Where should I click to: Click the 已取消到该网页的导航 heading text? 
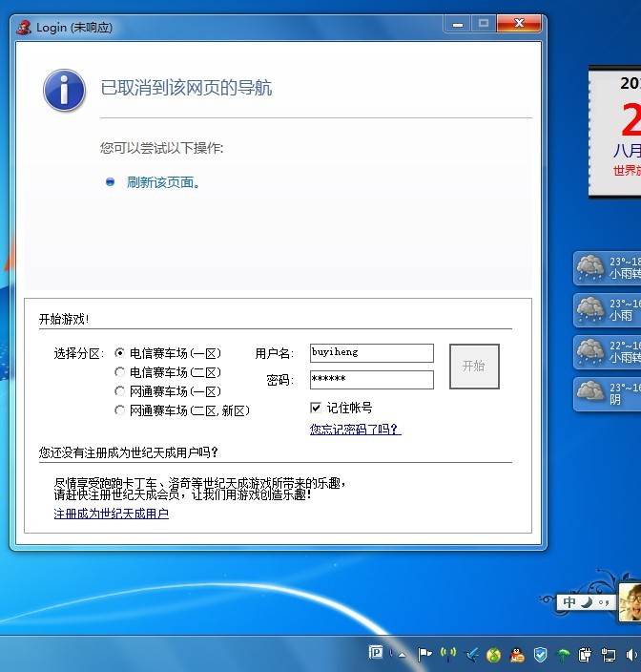tap(186, 88)
